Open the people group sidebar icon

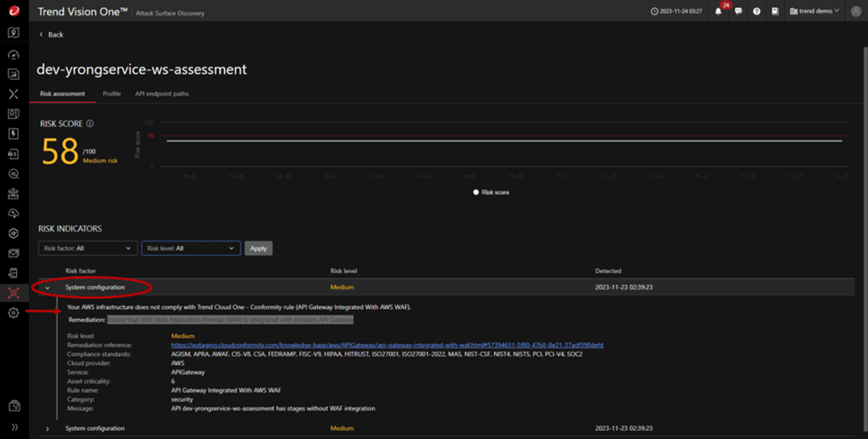click(14, 193)
